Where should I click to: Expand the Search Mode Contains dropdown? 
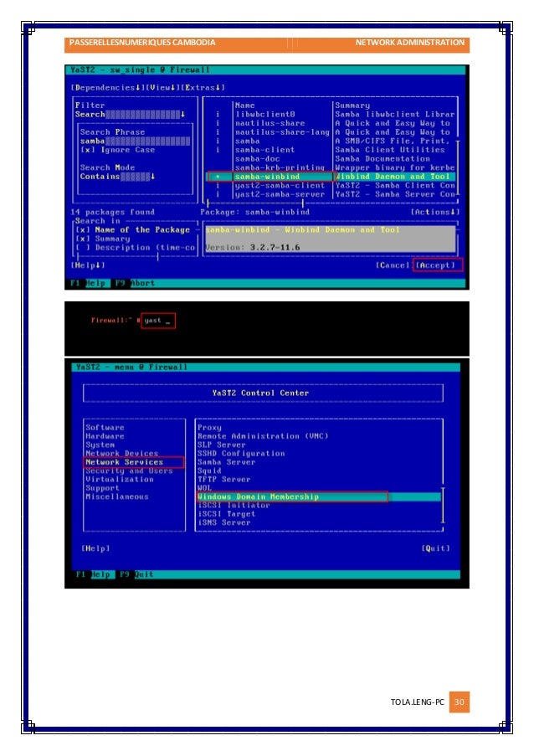[x=117, y=177]
